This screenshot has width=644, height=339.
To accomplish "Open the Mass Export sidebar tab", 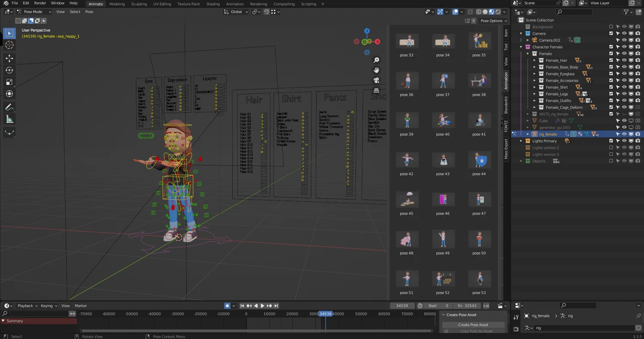I will (x=506, y=149).
